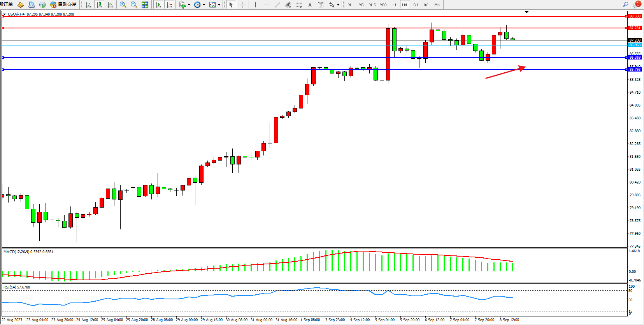Click the zoom in magnifier icon
The image size is (644, 325).
[123, 5]
